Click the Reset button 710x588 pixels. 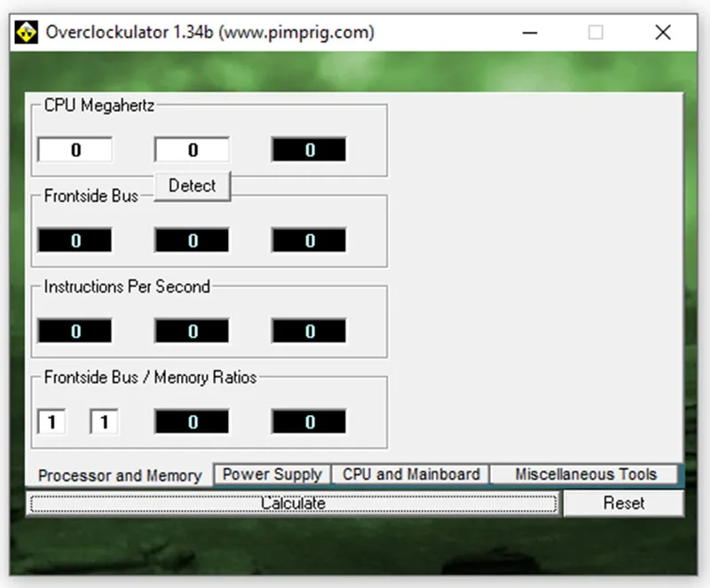624,504
